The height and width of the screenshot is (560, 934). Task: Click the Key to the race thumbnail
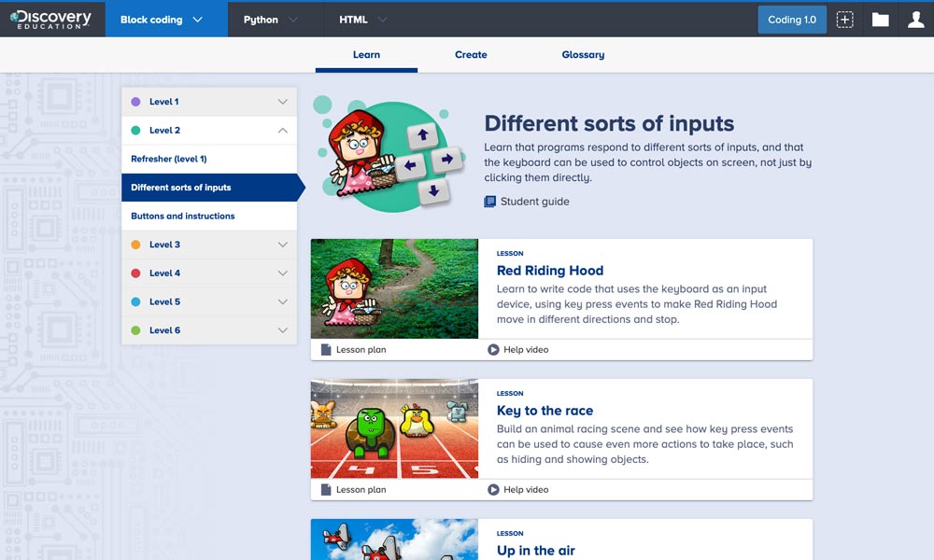pos(394,428)
